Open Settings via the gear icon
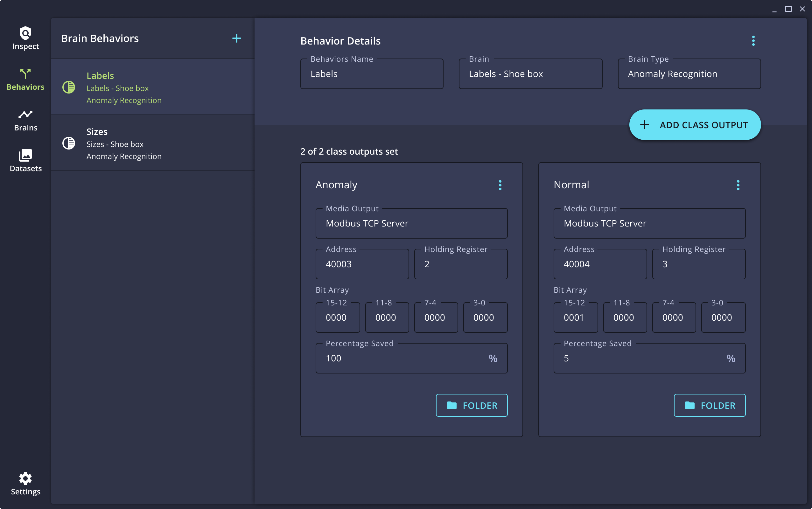Image resolution: width=812 pixels, height=509 pixels. pyautogui.click(x=25, y=478)
